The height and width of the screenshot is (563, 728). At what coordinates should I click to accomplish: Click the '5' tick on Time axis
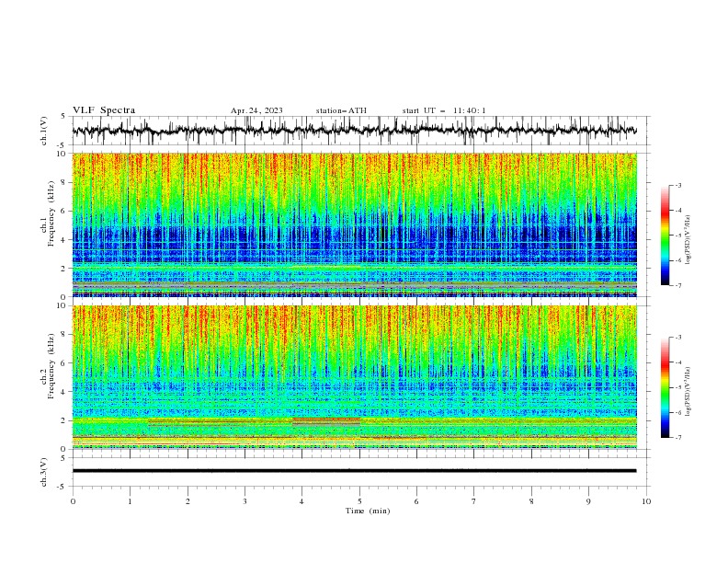(359, 501)
